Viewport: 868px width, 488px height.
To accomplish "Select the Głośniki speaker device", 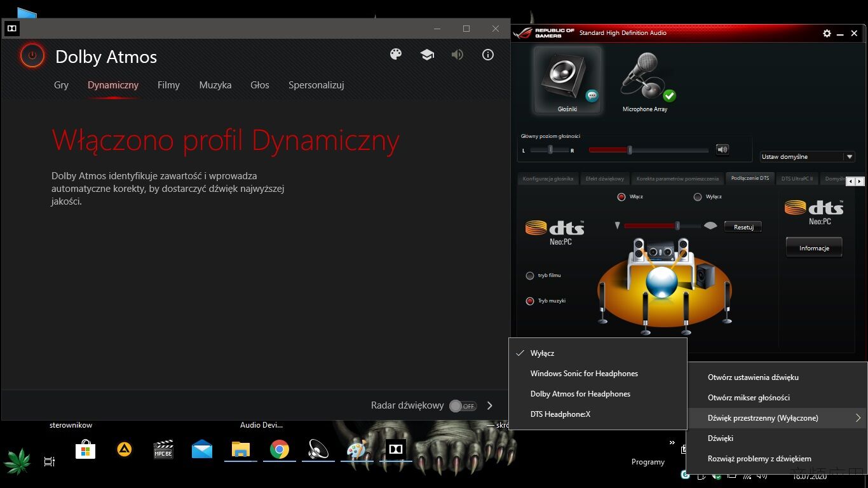I will coord(567,81).
